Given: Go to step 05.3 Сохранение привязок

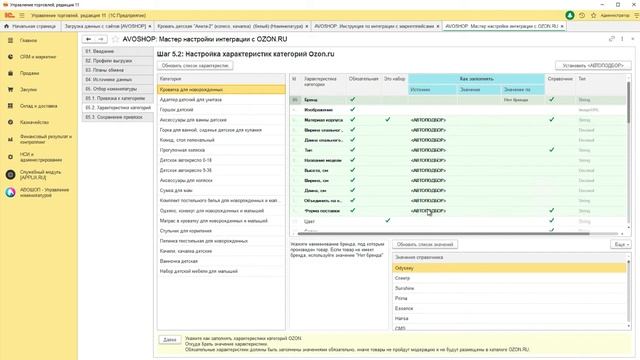Looking at the screenshot, I should pyautogui.click(x=118, y=117).
